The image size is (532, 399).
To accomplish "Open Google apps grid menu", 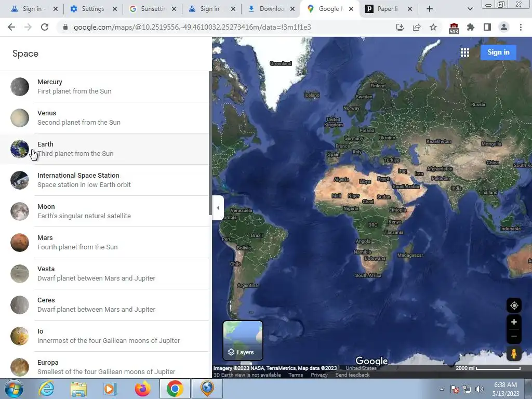I will point(465,52).
